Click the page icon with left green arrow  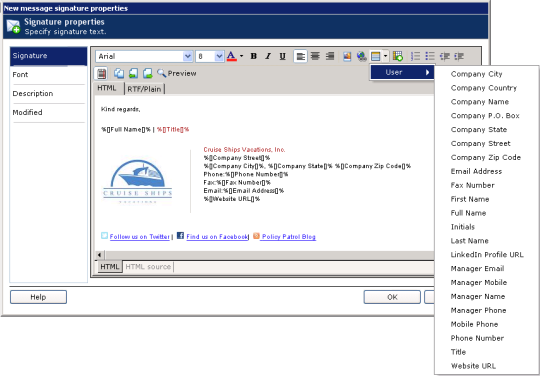click(133, 73)
